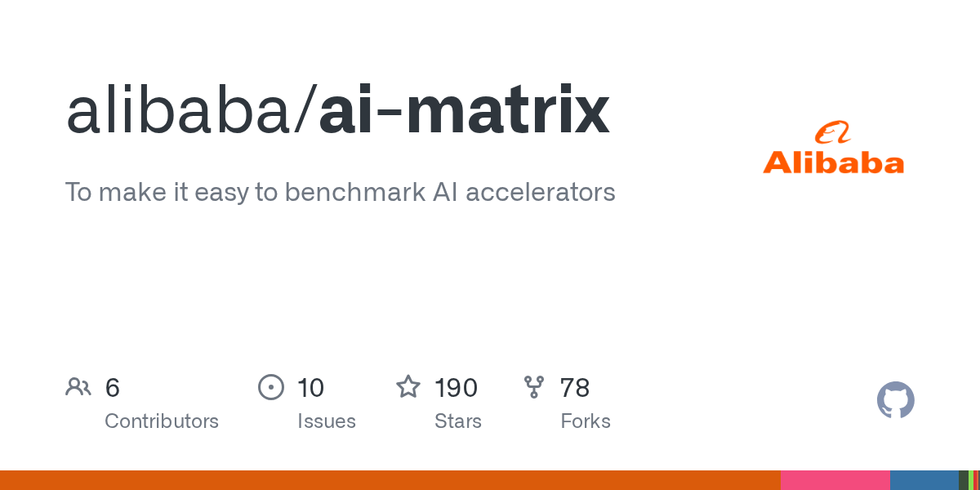The height and width of the screenshot is (490, 980).
Task: Click the repository description text
Action: (x=340, y=192)
